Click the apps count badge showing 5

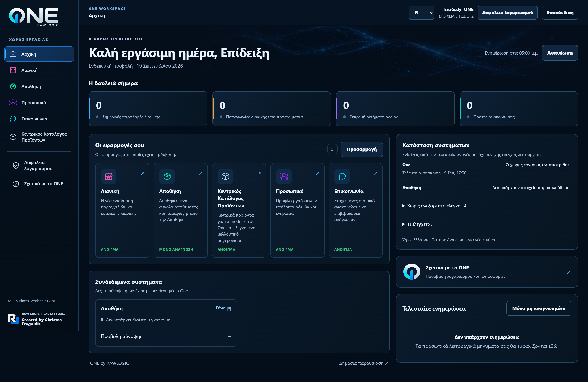(332, 149)
